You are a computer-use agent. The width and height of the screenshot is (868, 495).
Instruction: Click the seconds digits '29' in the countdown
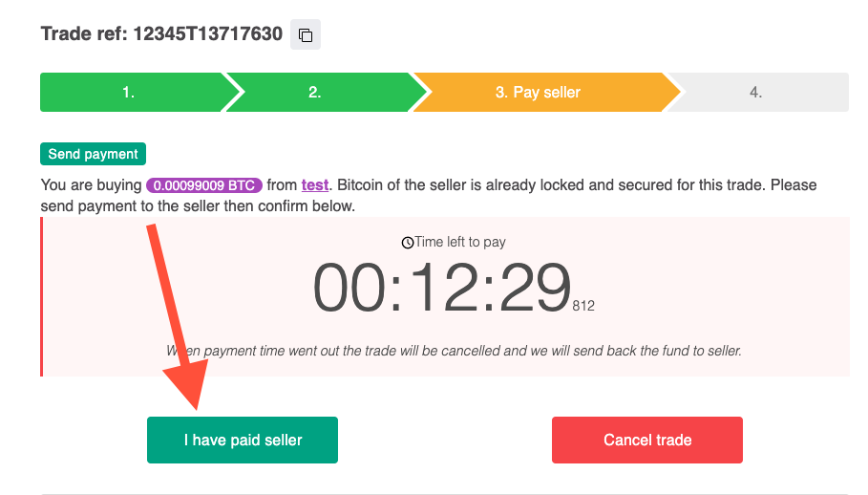click(x=535, y=288)
